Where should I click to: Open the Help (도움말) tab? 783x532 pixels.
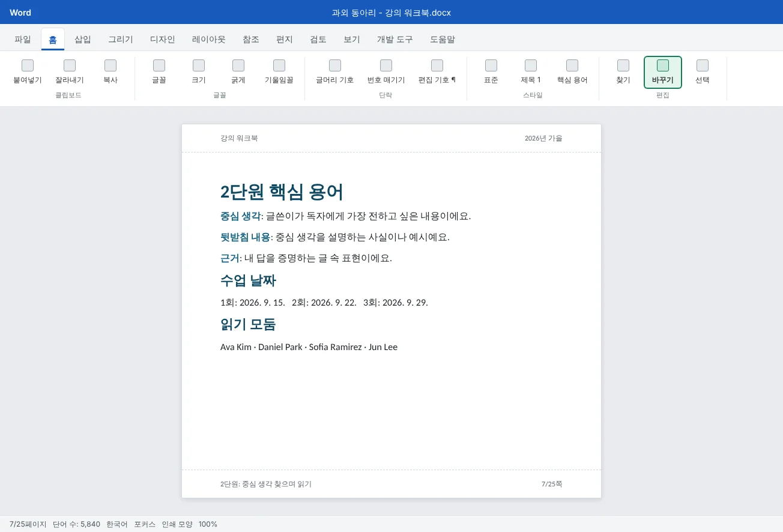tap(443, 40)
